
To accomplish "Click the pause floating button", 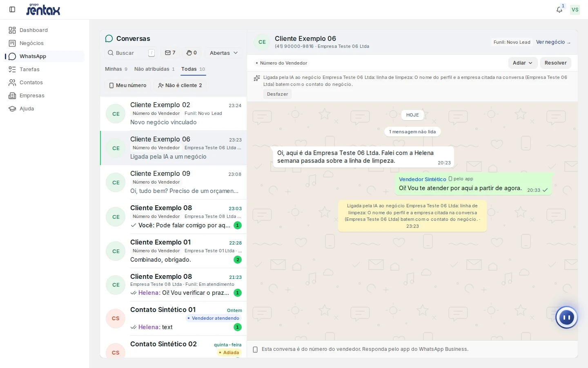I will (566, 317).
